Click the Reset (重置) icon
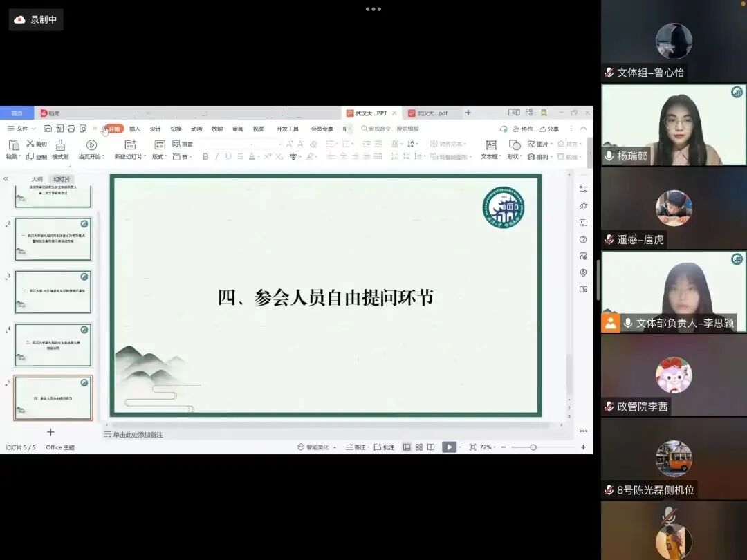 (x=176, y=144)
